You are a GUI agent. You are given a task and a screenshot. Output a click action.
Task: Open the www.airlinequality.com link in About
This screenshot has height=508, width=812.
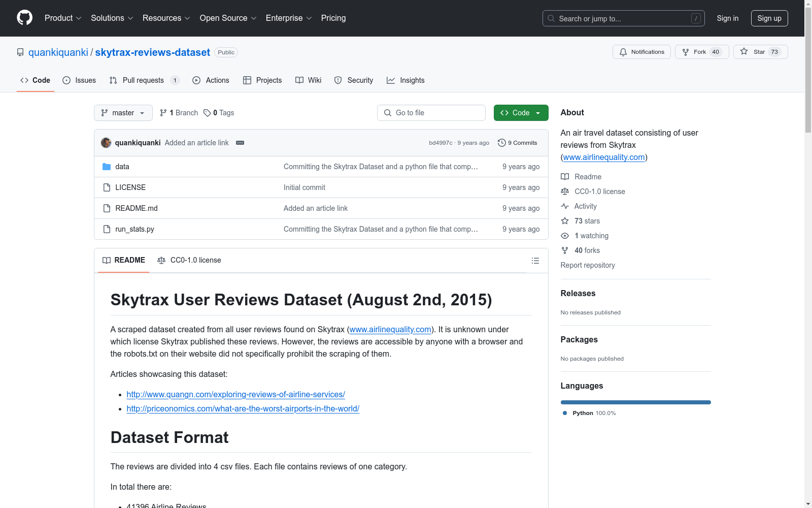(604, 157)
